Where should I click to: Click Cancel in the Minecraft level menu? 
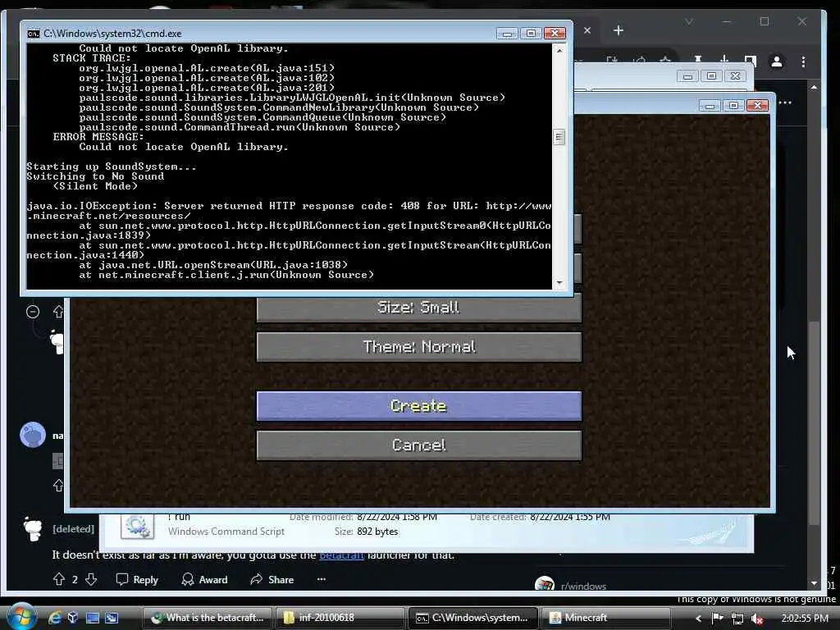419,445
